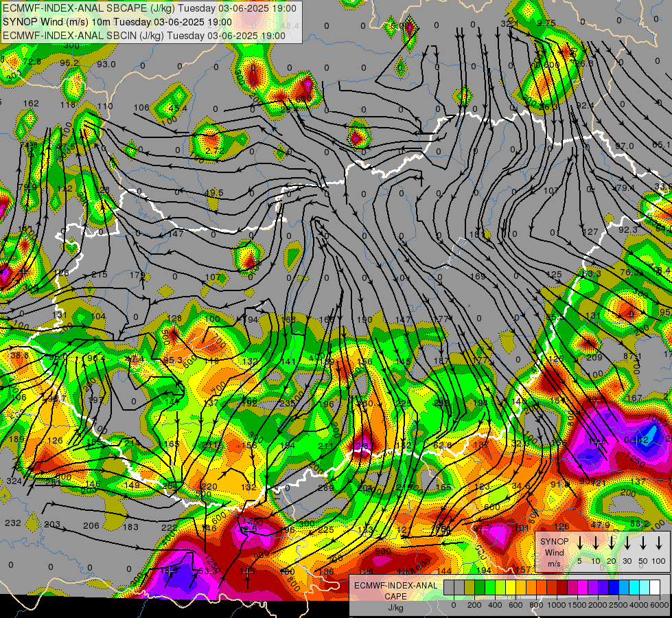Click the 100 m/s wind arrow in legend
The height and width of the screenshot is (618, 672).
[659, 543]
